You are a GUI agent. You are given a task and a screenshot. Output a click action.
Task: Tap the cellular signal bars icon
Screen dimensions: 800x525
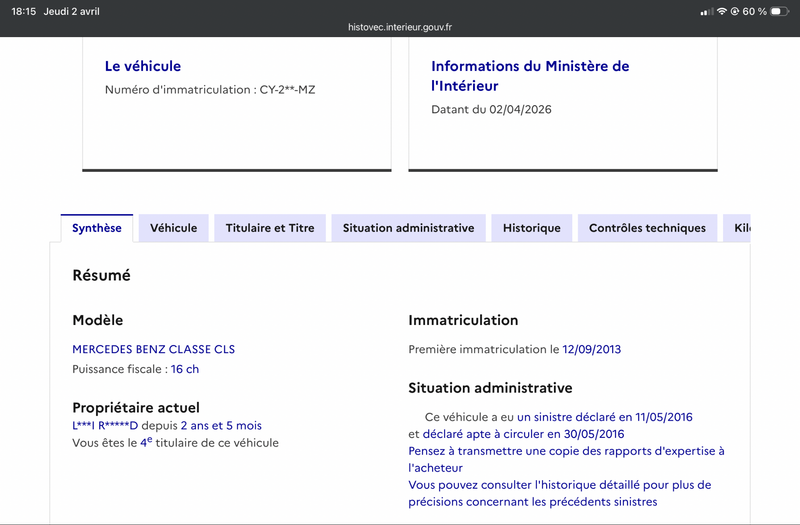click(x=706, y=11)
